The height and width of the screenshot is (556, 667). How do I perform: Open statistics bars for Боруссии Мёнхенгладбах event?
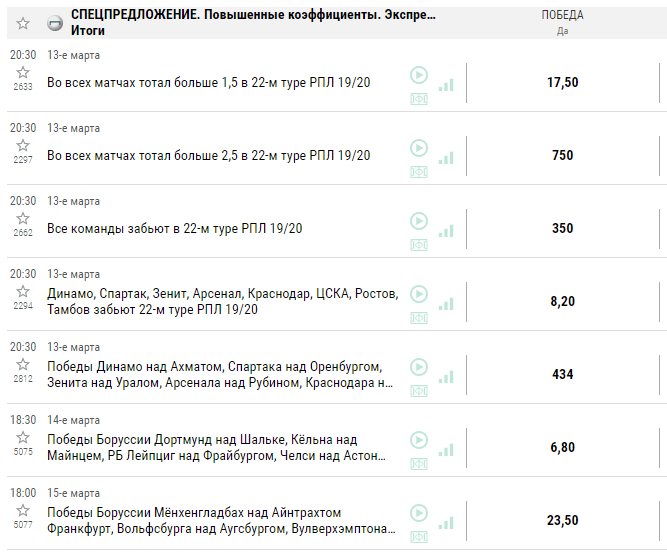coord(445,522)
